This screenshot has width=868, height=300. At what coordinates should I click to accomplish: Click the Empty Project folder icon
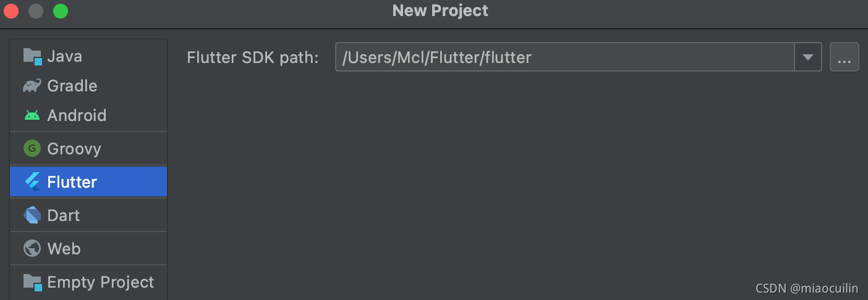coord(32,282)
